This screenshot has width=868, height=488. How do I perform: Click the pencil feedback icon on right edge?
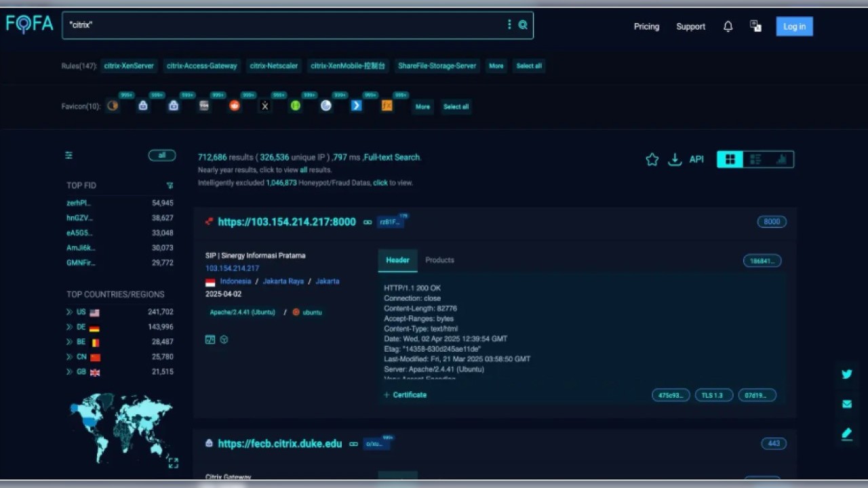pyautogui.click(x=846, y=434)
